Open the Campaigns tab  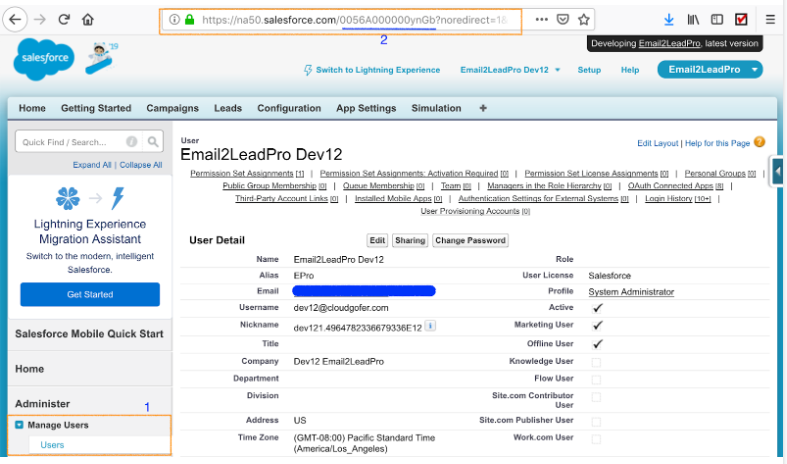[x=172, y=108]
